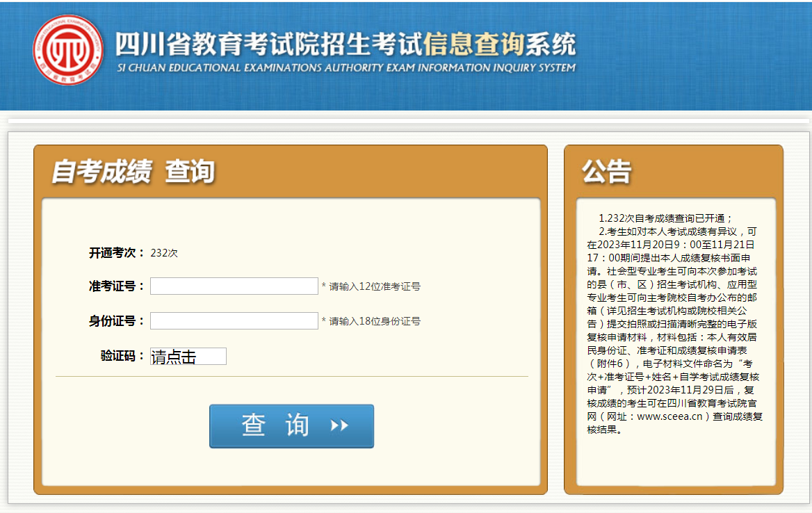Click the 开通考次 label
This screenshot has height=513, width=812.
(116, 253)
